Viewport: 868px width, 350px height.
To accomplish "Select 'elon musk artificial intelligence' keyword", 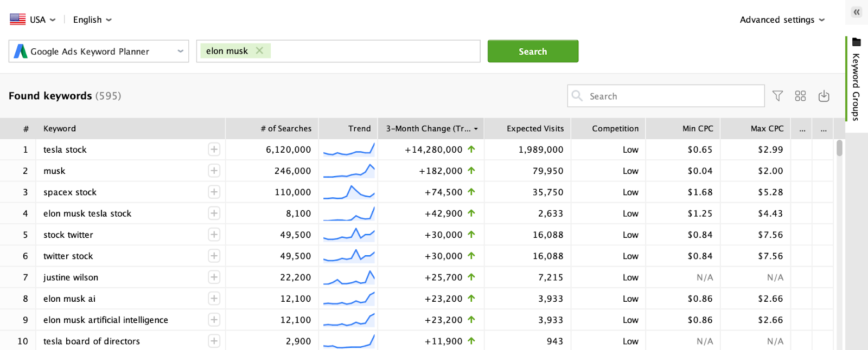I will coord(106,320).
